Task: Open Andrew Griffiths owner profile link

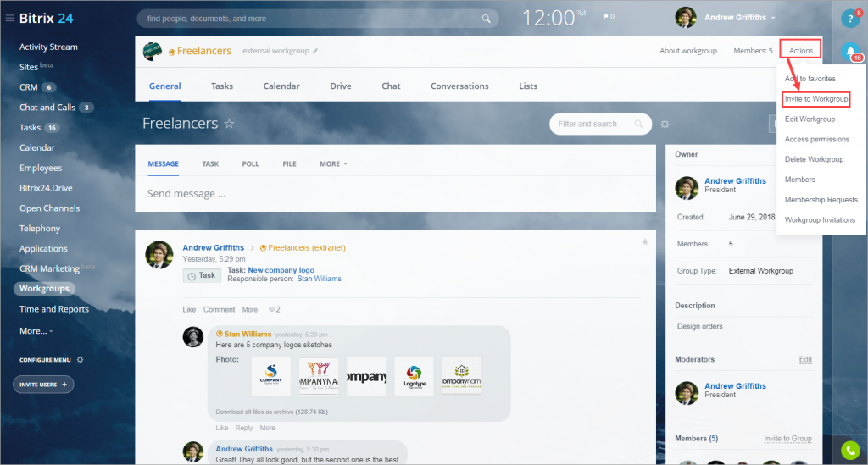Action: point(735,180)
